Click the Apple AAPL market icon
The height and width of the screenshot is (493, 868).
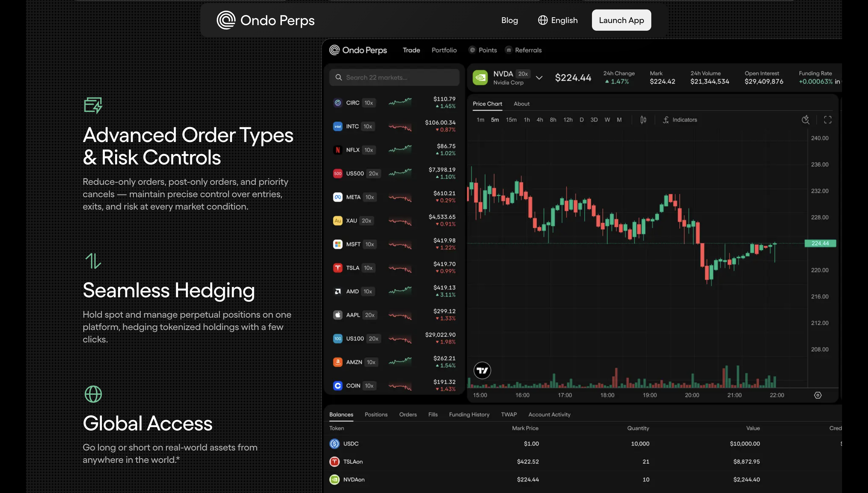[x=337, y=315]
